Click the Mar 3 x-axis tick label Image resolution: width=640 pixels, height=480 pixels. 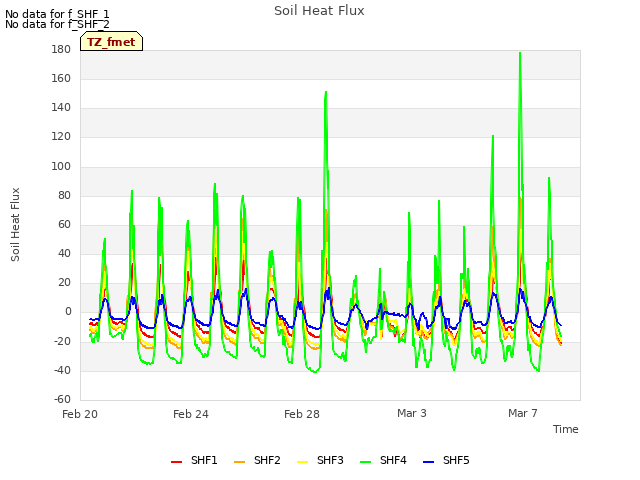point(412,413)
